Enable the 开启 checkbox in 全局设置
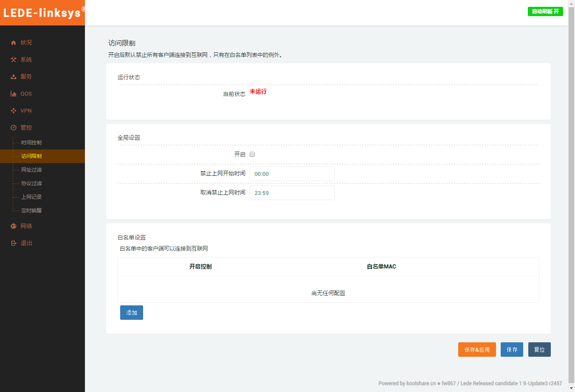 pyautogui.click(x=252, y=154)
